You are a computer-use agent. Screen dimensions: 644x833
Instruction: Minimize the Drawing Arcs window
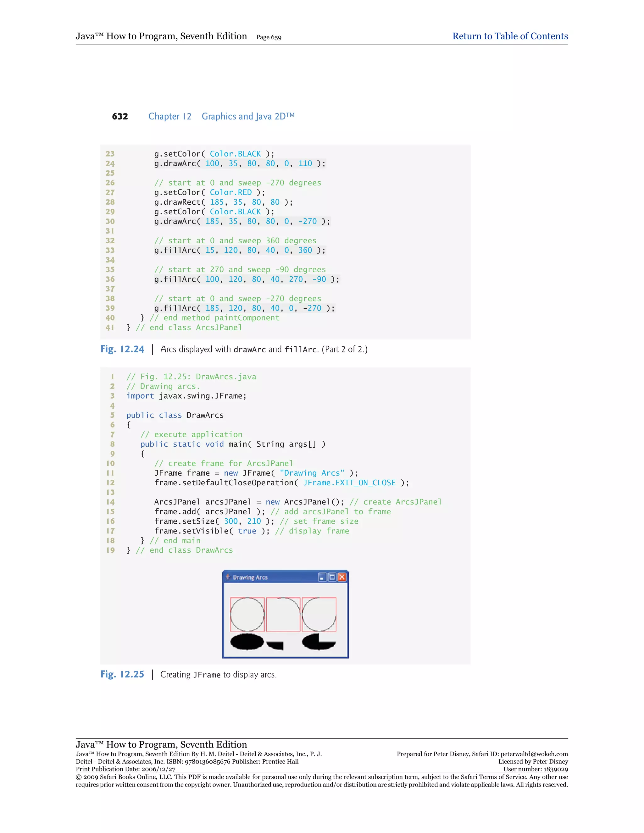(322, 577)
